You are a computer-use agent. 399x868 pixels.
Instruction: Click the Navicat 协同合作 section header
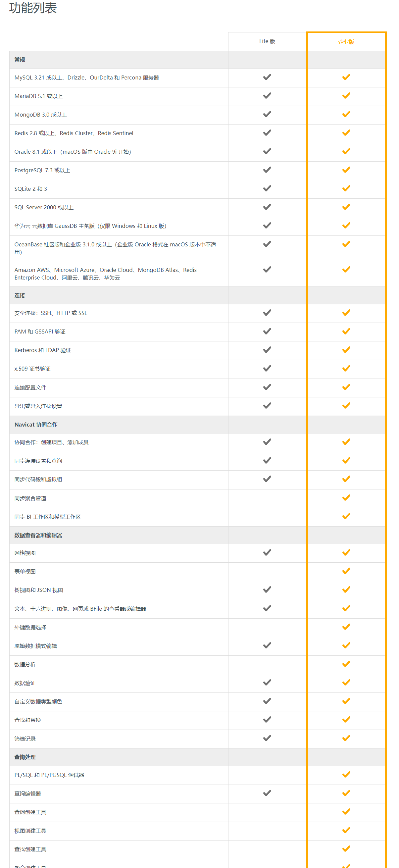pyautogui.click(x=36, y=425)
